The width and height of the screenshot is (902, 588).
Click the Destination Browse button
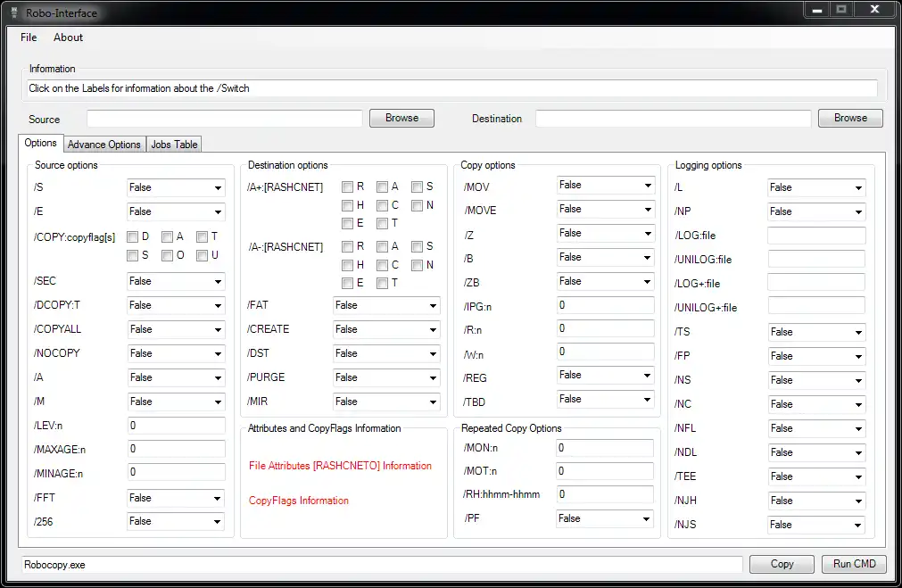click(850, 118)
